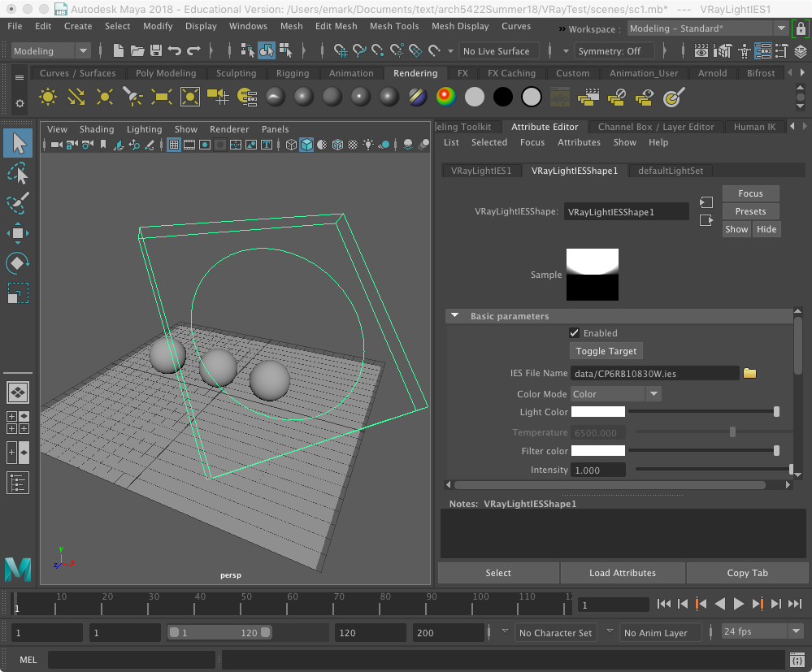812x672 pixels.
Task: Click the black material sphere icon
Action: (x=503, y=97)
